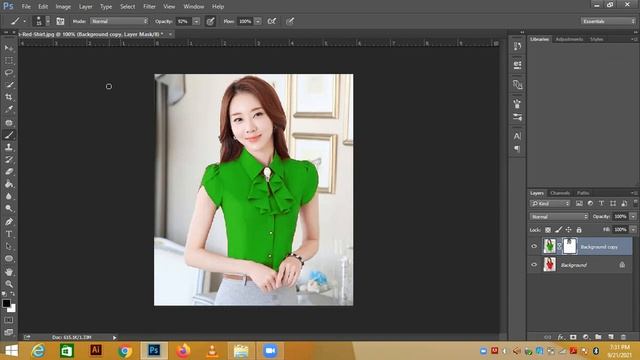This screenshot has height=360, width=640.
Task: Open the layer Opacity dropdown arrow
Action: click(x=633, y=216)
